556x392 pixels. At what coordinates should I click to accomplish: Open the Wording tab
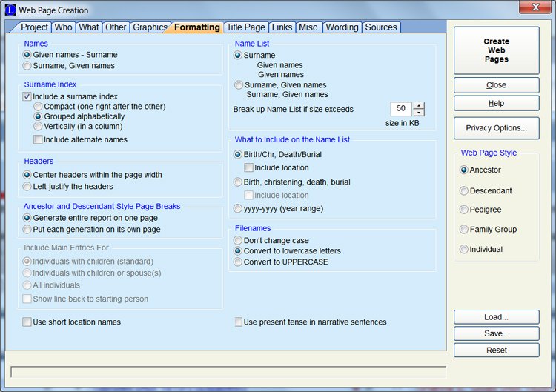coord(342,27)
